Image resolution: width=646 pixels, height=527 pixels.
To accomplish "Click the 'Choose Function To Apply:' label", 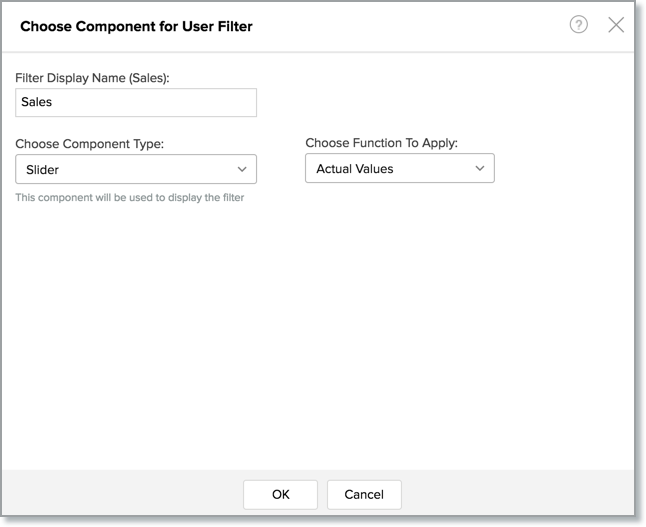I will click(x=381, y=143).
